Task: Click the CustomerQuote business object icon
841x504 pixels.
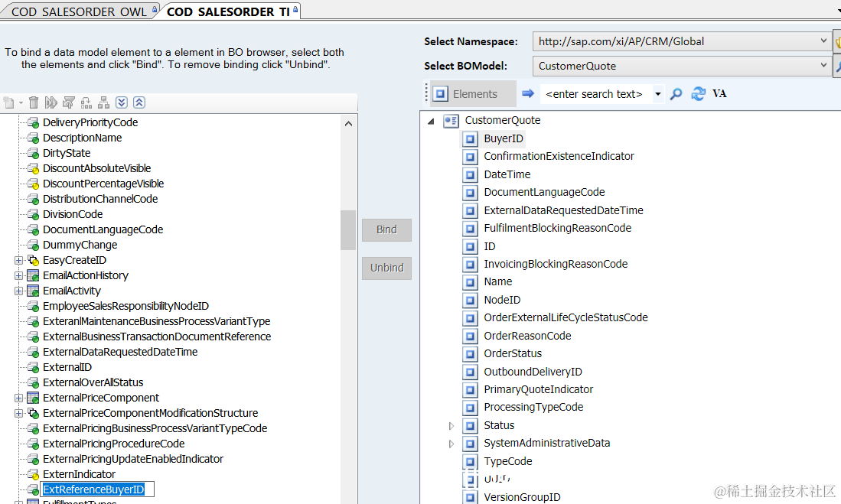Action: [x=451, y=121]
